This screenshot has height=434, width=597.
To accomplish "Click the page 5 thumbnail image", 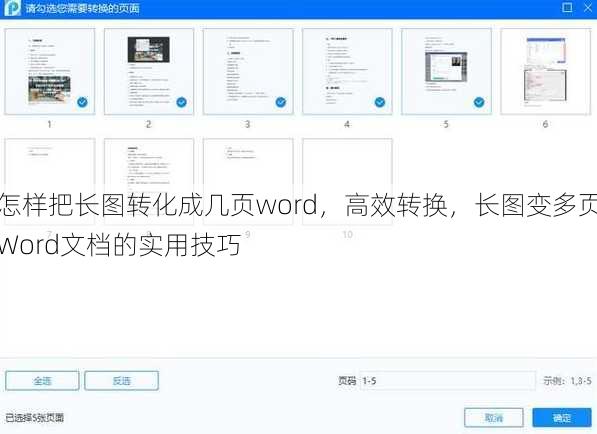I will [x=446, y=71].
